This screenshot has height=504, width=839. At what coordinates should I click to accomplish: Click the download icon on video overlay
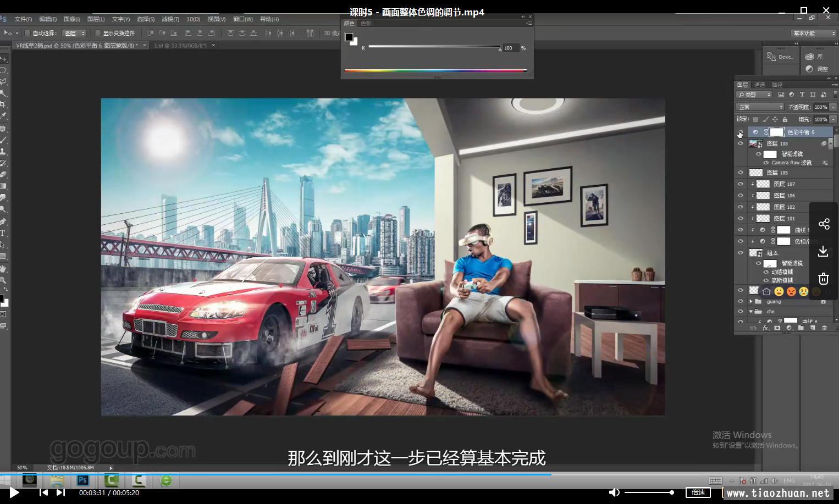824,251
